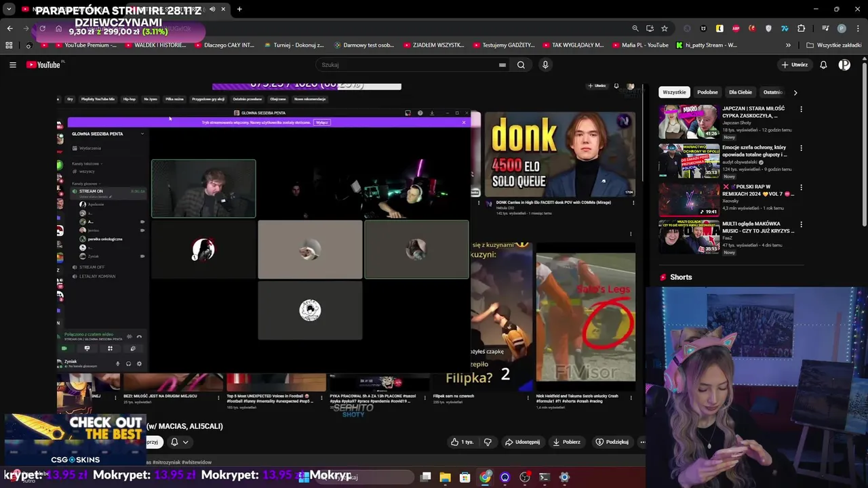Expand GLOWNA SIEDZIBA PENTA server dropdown
This screenshot has height=488, width=868.
click(x=142, y=134)
